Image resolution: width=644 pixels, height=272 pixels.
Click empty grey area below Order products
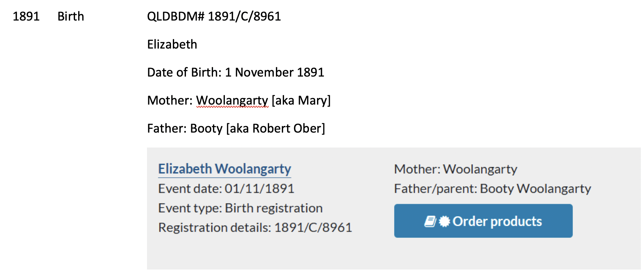tap(483, 254)
